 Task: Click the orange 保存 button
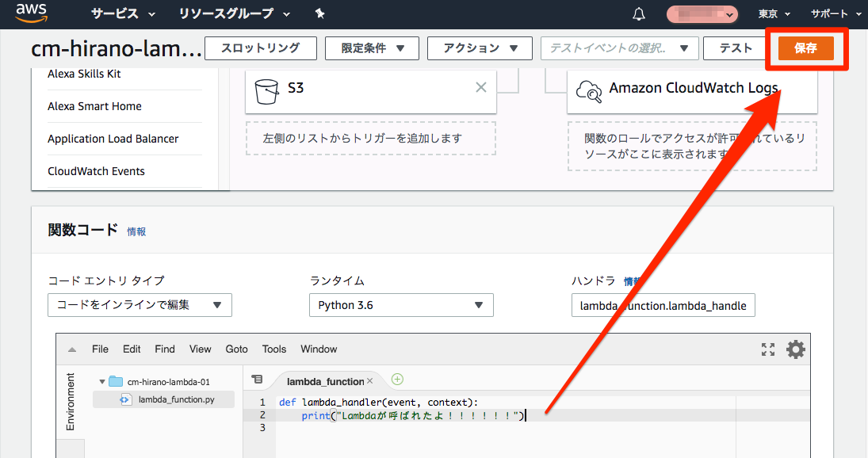(x=806, y=48)
